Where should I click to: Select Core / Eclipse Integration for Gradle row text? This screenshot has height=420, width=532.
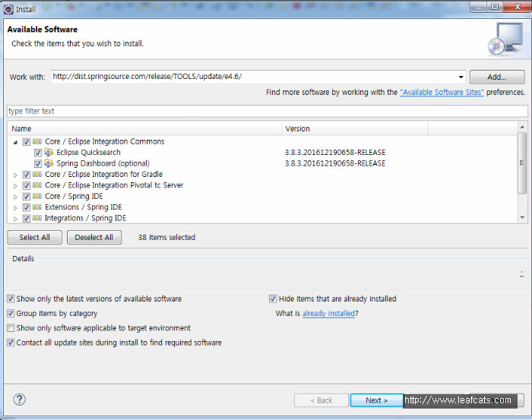click(x=104, y=174)
